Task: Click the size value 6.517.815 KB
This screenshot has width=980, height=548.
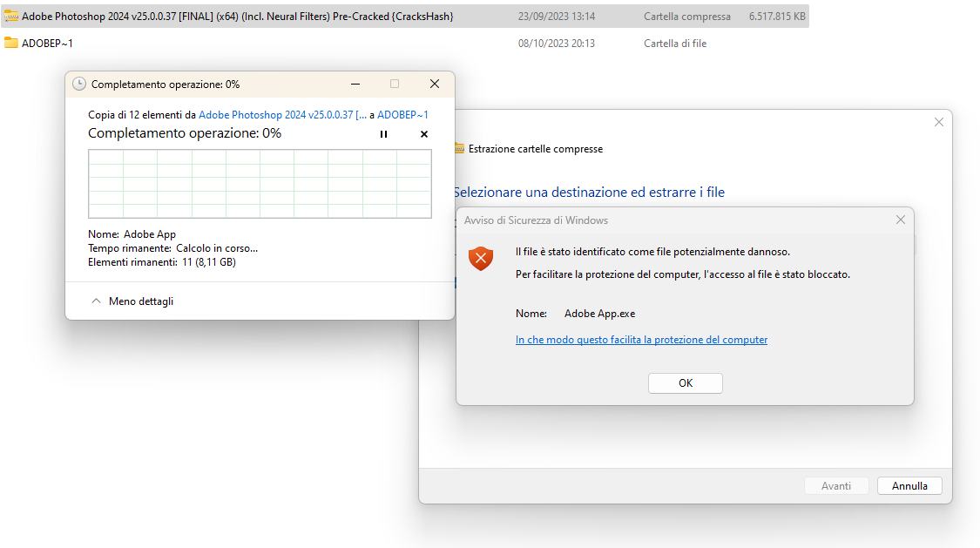Action: [x=777, y=17]
